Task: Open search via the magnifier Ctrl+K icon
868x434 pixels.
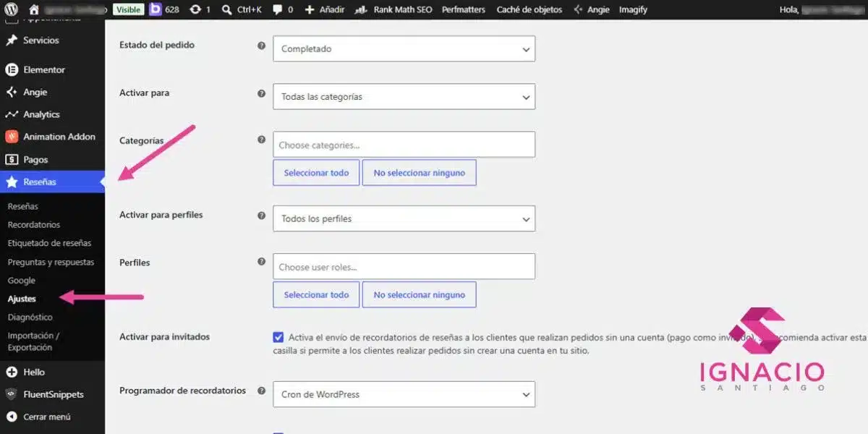Action: tap(227, 9)
